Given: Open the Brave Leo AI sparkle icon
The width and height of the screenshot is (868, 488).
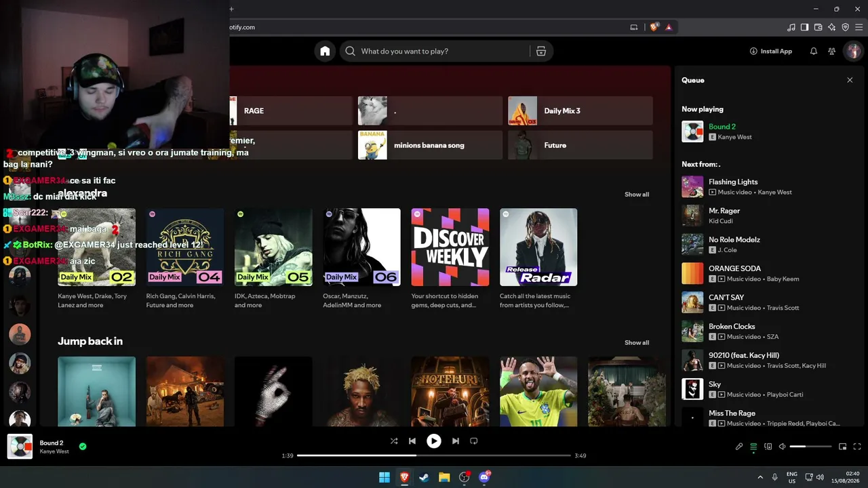Looking at the screenshot, I should coord(832,27).
